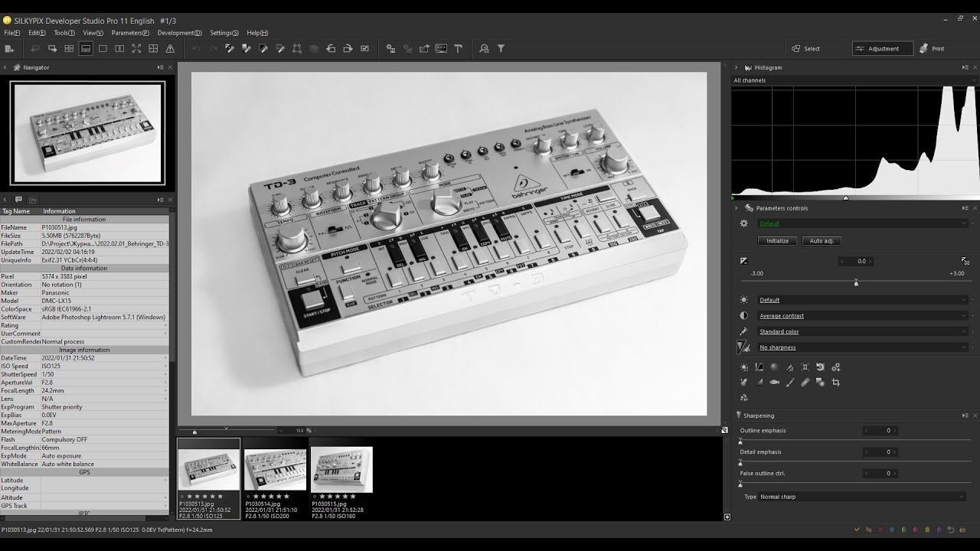The height and width of the screenshot is (551, 980).
Task: Click the Auto adj. button
Action: pos(822,240)
